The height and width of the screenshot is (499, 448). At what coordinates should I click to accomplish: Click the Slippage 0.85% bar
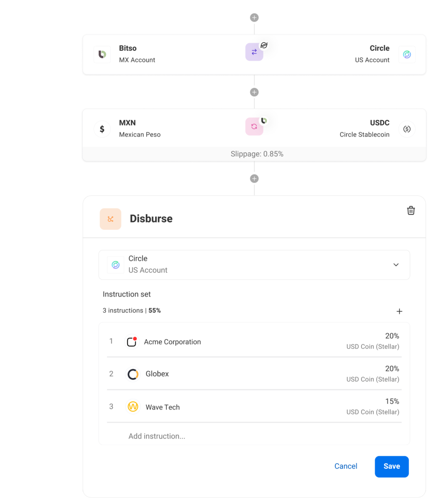(254, 154)
